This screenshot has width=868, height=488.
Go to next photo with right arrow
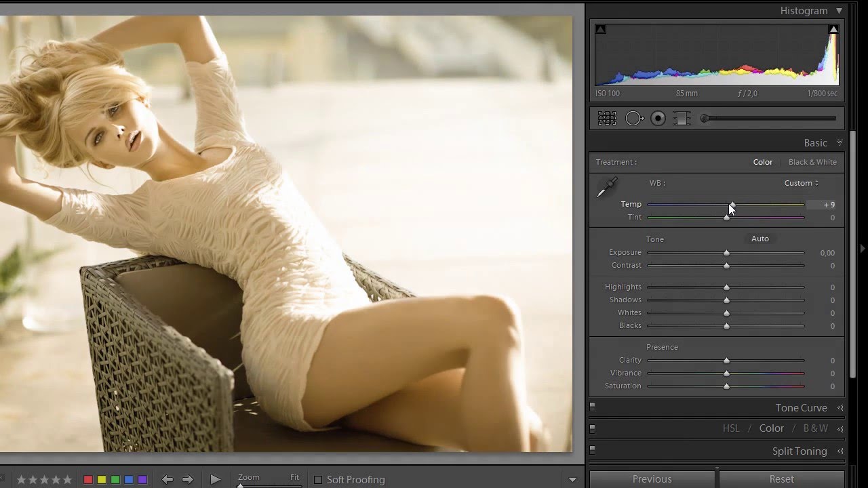pos(188,479)
